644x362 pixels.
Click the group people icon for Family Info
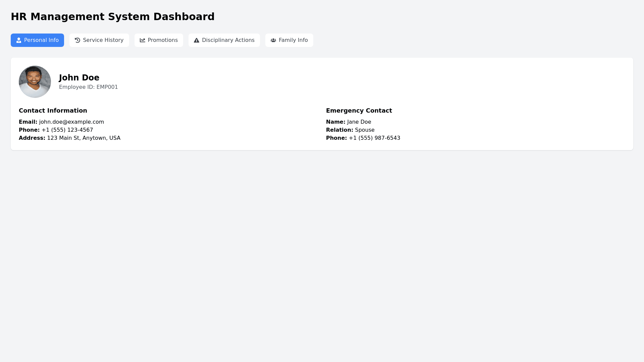(x=273, y=40)
